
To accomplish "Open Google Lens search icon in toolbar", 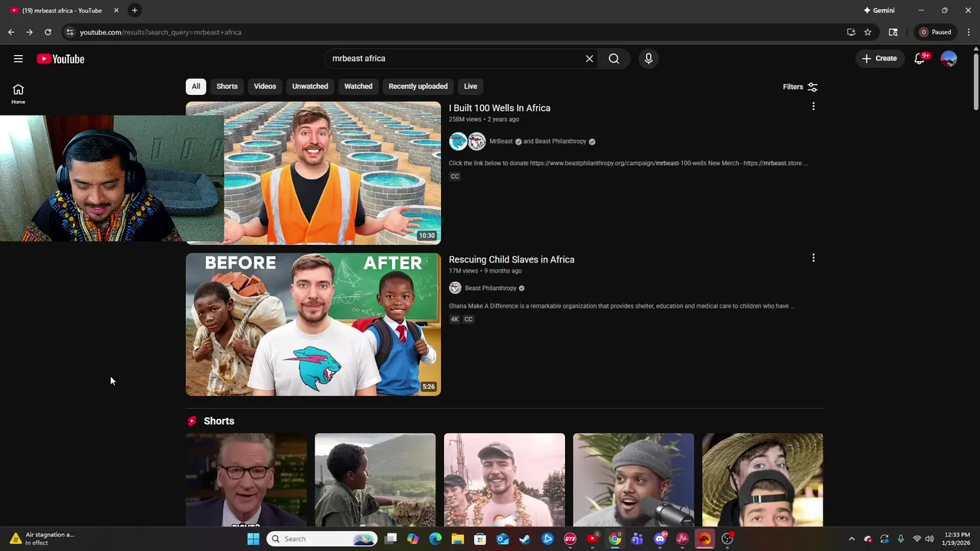I will coord(893,32).
